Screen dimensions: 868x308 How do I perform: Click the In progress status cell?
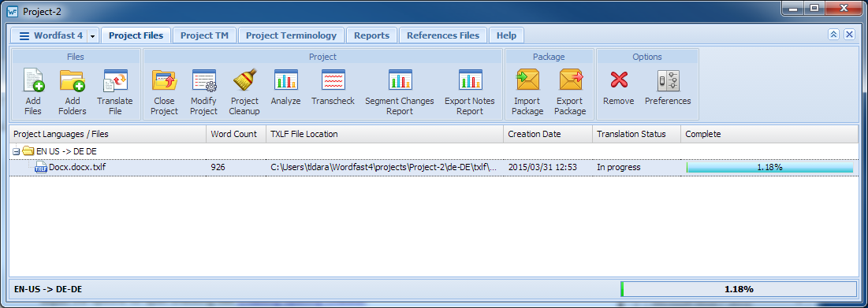click(x=618, y=167)
